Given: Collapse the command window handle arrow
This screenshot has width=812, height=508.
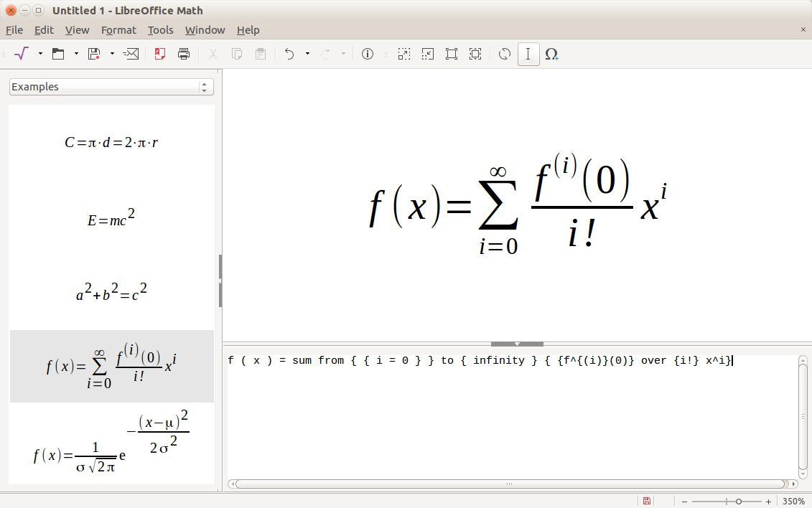Looking at the screenshot, I should pos(517,344).
